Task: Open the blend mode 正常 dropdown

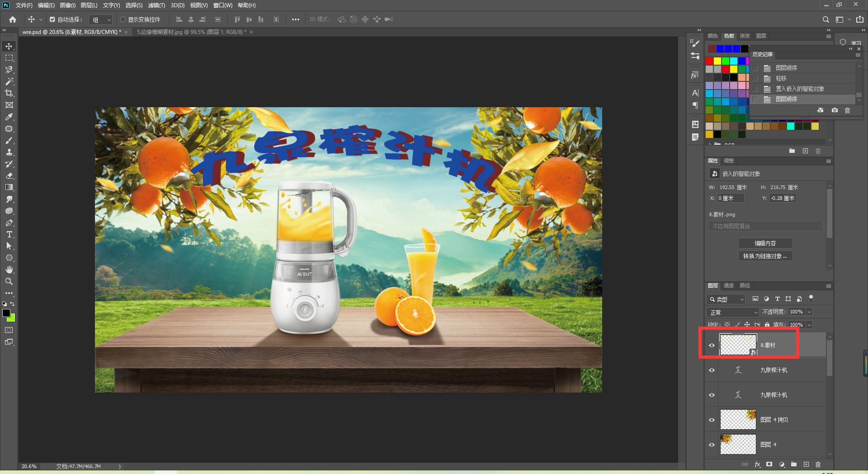Action: (733, 313)
